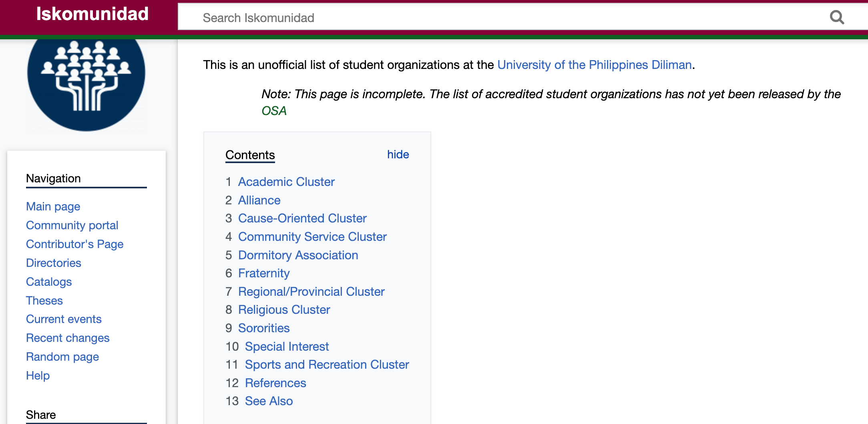Open the Help page

[x=37, y=376]
